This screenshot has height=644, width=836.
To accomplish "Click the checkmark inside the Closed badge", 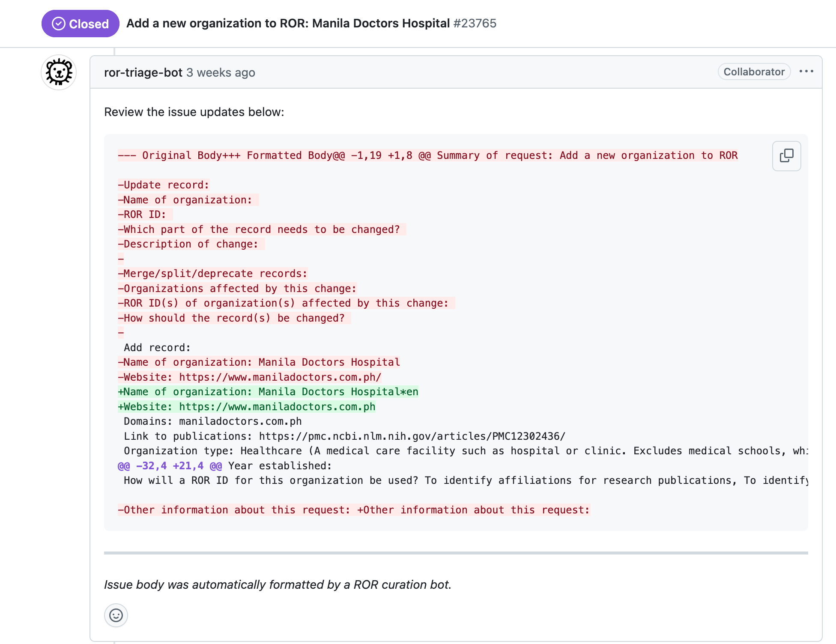I will coord(59,24).
